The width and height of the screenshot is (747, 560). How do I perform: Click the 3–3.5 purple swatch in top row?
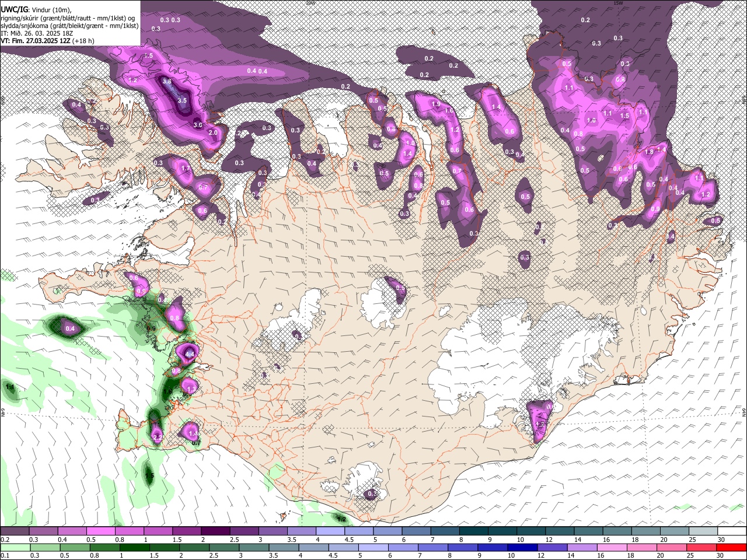coord(273,531)
